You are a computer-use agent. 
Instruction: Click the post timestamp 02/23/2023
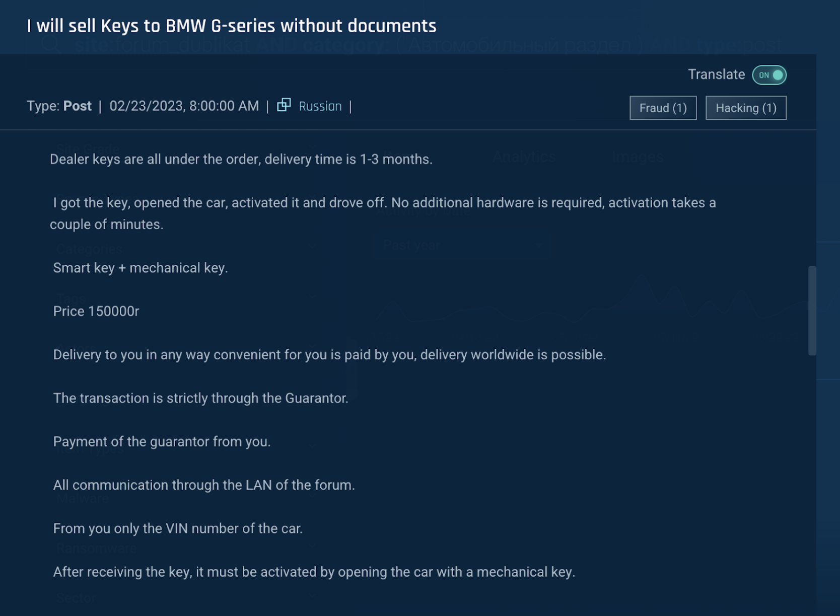click(184, 106)
